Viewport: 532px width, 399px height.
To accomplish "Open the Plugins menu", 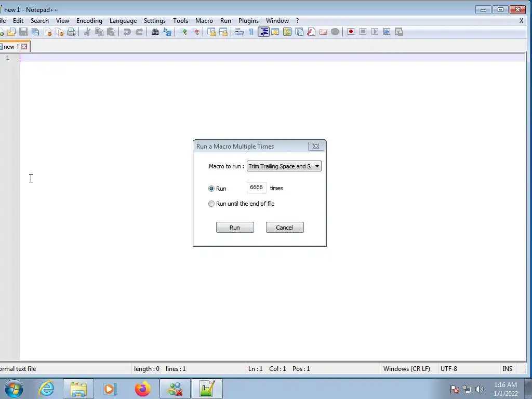I will (x=248, y=21).
